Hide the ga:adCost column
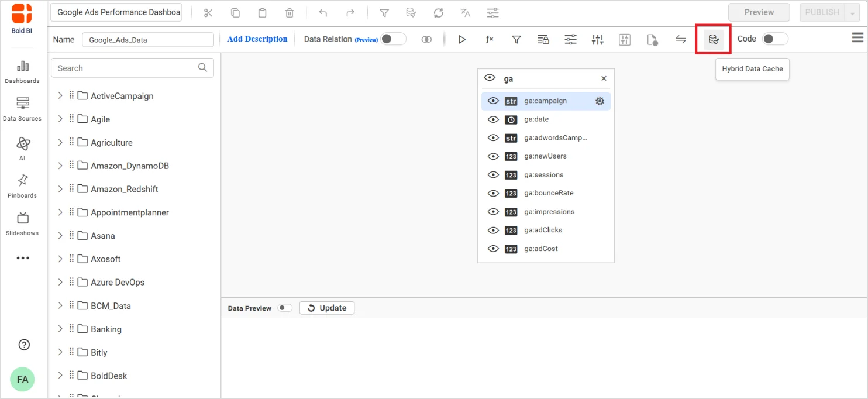 pos(494,249)
